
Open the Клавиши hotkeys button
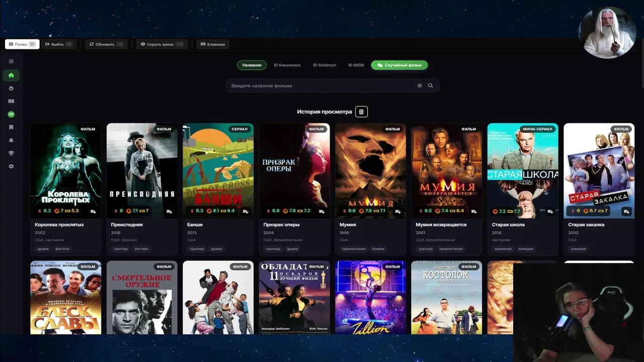[213, 44]
